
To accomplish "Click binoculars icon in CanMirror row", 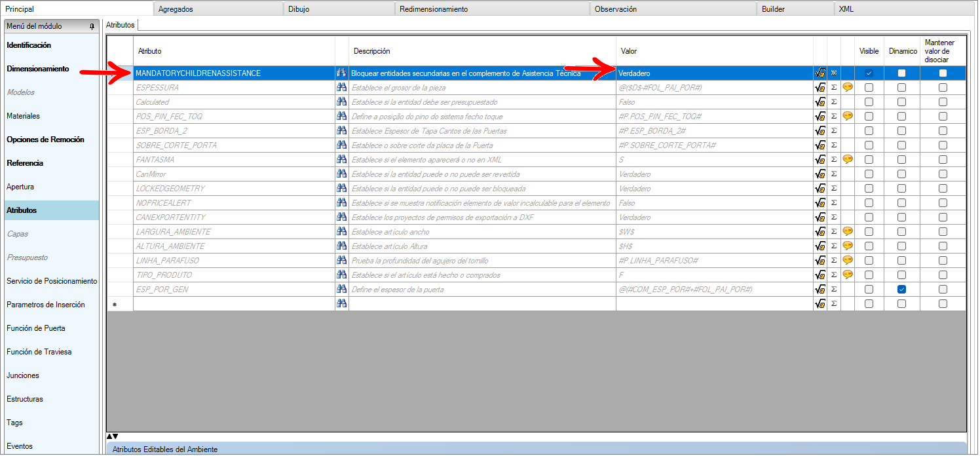I will (x=341, y=174).
